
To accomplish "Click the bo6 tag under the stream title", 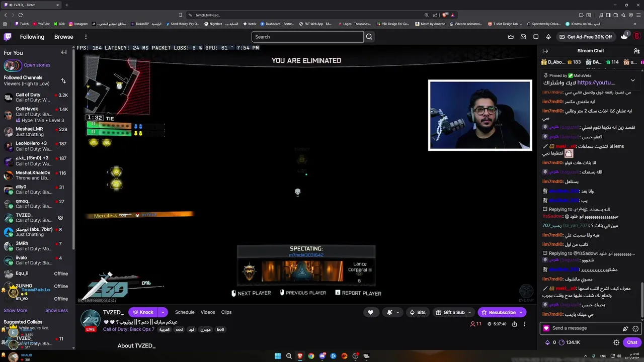I will click(220, 329).
